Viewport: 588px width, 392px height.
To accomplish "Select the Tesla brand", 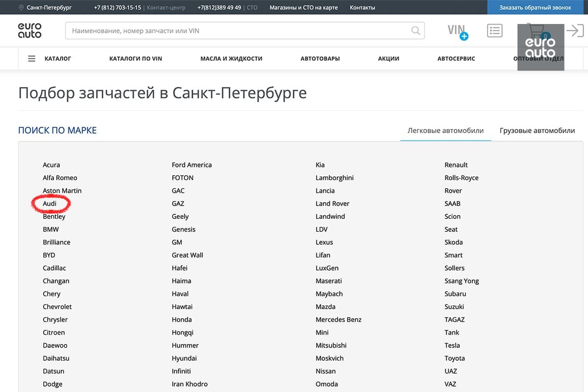I will [x=452, y=345].
